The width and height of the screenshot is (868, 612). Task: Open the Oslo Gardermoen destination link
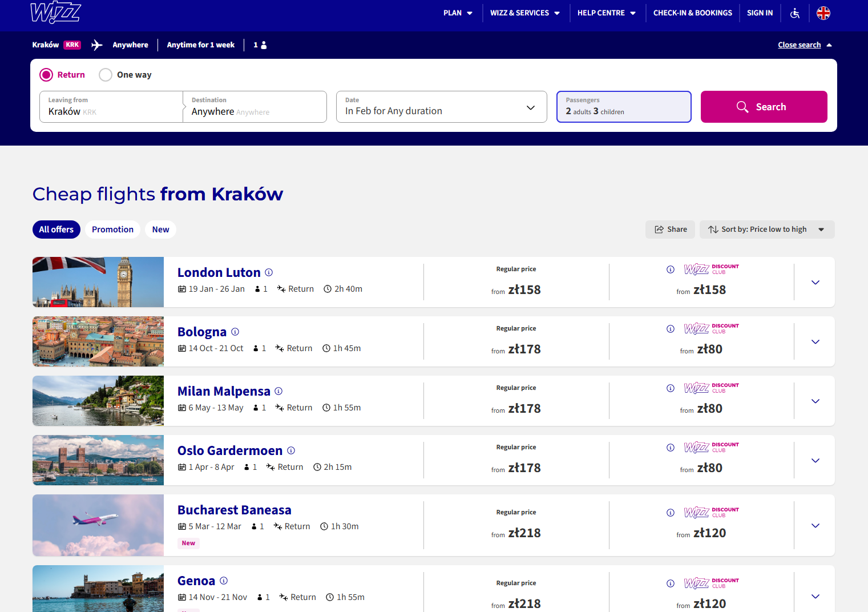(230, 451)
